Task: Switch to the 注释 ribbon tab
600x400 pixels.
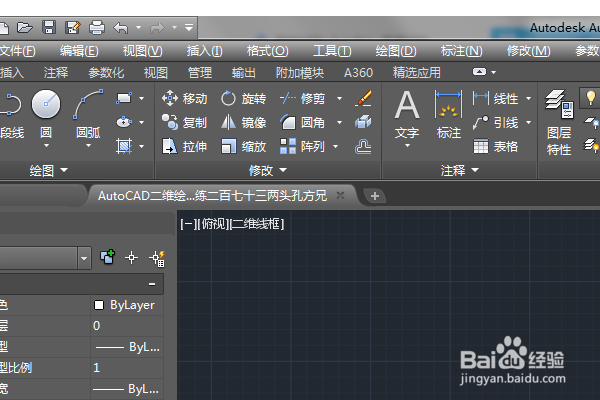Action: (x=56, y=72)
